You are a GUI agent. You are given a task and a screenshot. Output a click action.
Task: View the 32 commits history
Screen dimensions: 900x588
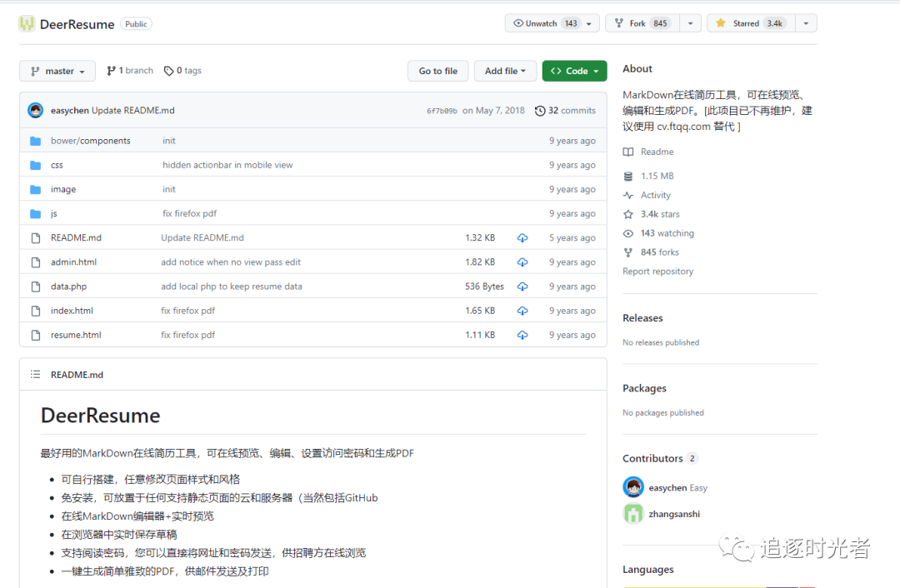[x=565, y=110]
